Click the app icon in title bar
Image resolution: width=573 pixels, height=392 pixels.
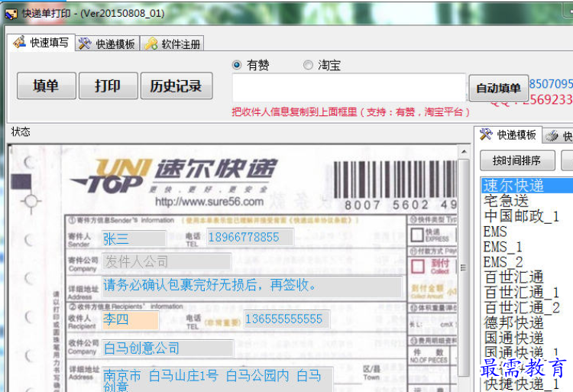click(x=11, y=14)
